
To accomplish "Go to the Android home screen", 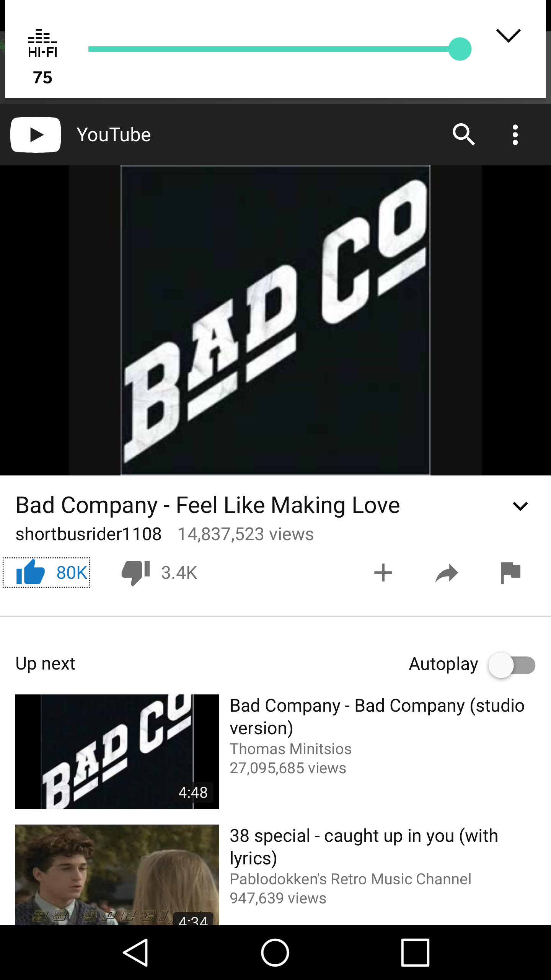I will pyautogui.click(x=275, y=952).
